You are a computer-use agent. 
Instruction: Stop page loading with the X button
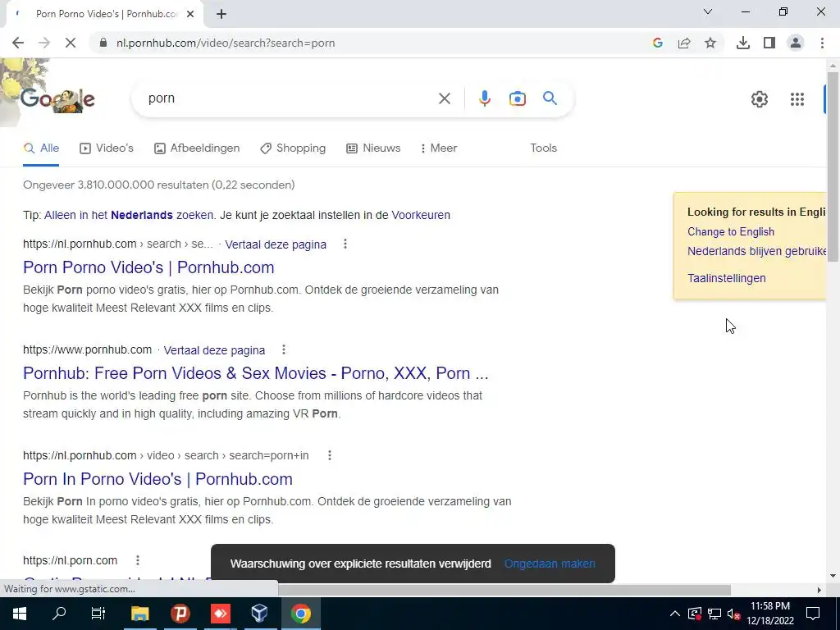coord(71,43)
